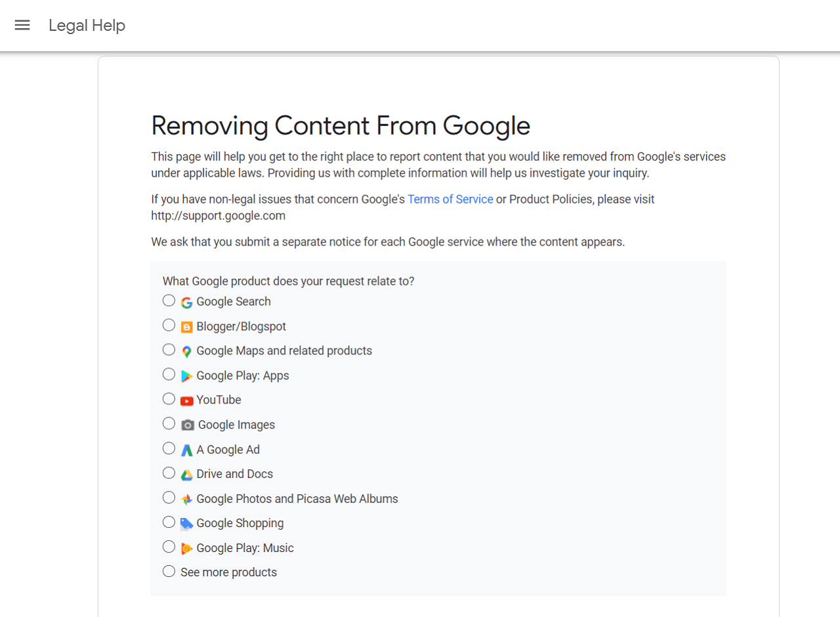Image resolution: width=840 pixels, height=617 pixels.
Task: Select the YouTube radio button
Action: click(169, 399)
